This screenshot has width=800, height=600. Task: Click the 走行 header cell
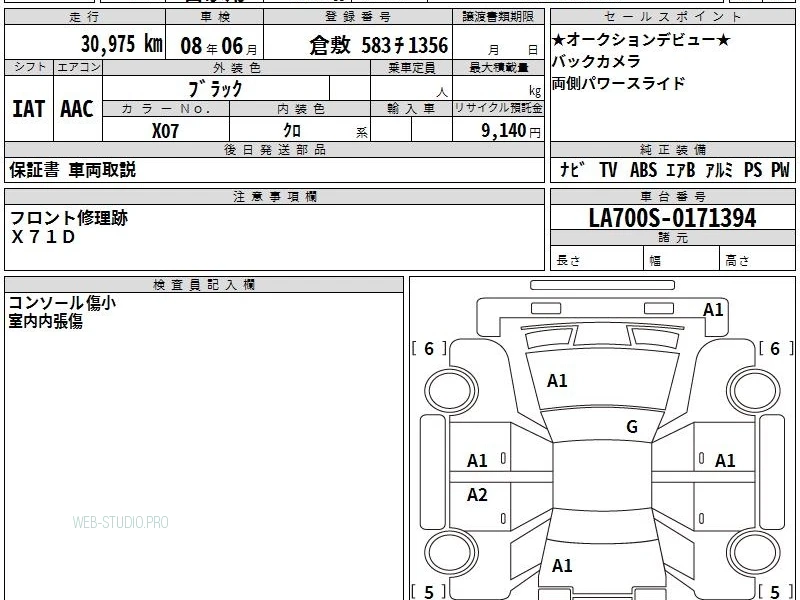pyautogui.click(x=85, y=17)
